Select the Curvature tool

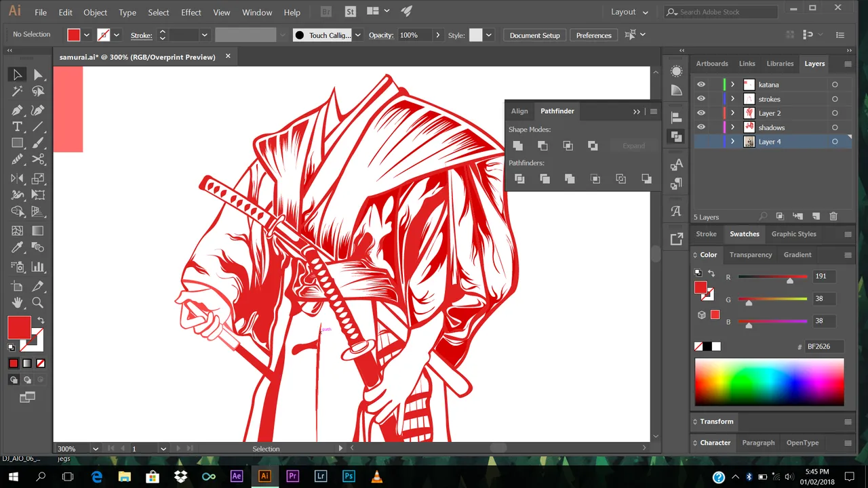pyautogui.click(x=38, y=110)
